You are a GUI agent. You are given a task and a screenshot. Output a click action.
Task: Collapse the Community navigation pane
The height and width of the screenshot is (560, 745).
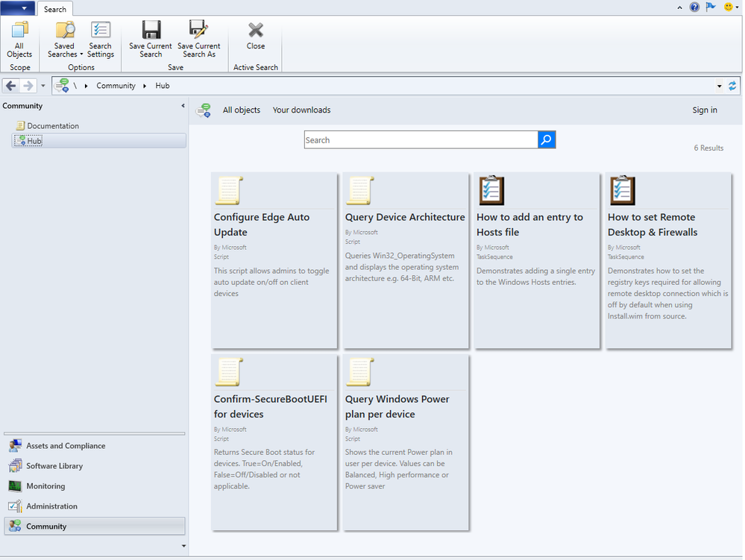coord(183,106)
